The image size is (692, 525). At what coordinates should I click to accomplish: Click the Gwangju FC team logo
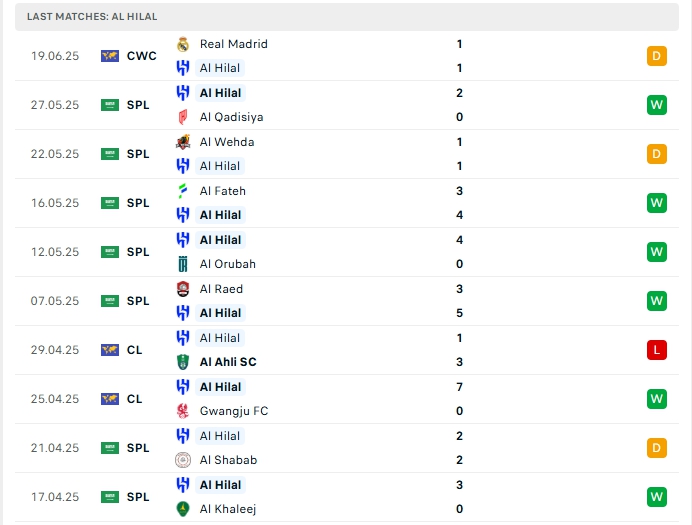183,411
